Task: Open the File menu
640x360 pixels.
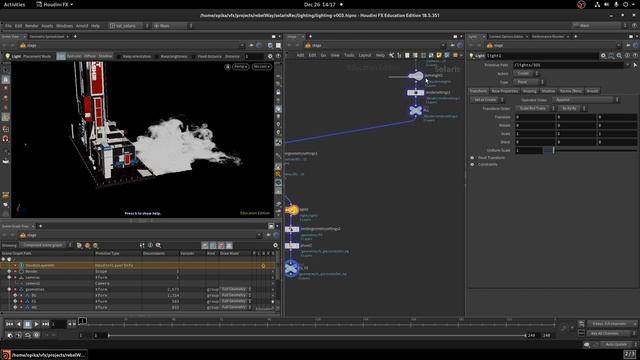Action: coord(8,26)
